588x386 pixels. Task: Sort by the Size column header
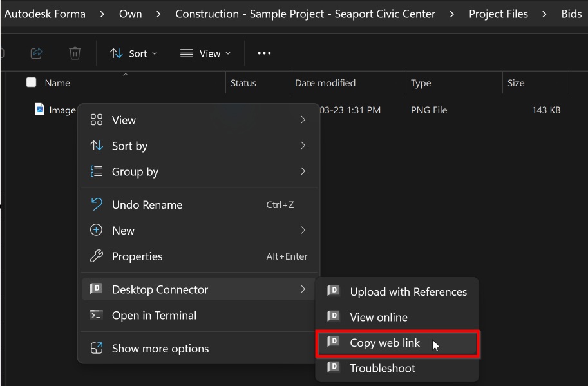(x=516, y=83)
